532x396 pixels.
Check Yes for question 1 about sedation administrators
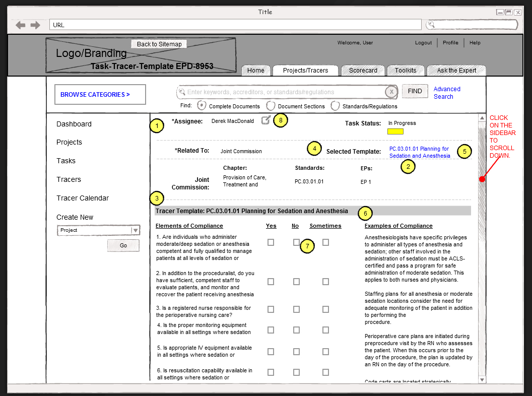pyautogui.click(x=271, y=242)
